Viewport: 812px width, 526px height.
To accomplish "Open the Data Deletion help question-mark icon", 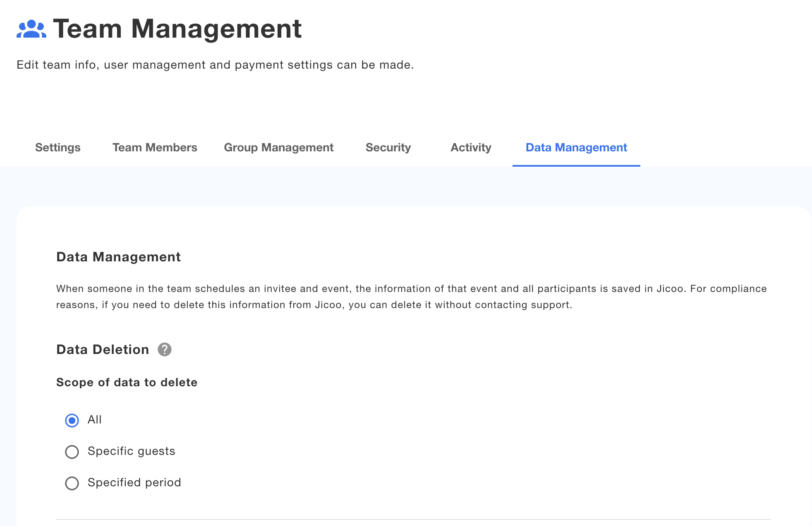I will tap(165, 349).
